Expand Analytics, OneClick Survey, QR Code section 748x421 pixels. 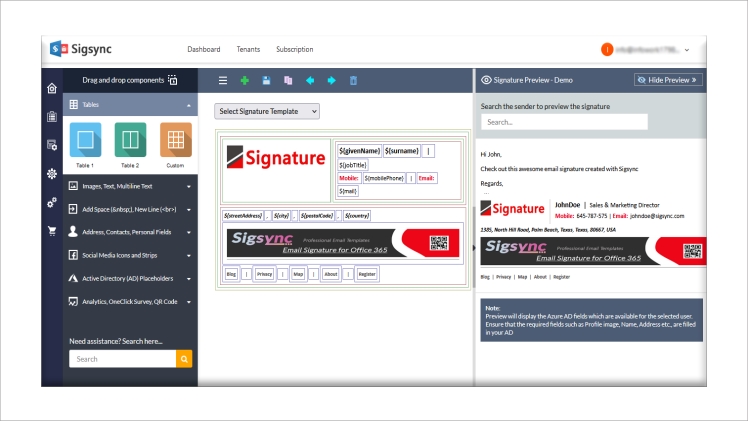click(130, 302)
